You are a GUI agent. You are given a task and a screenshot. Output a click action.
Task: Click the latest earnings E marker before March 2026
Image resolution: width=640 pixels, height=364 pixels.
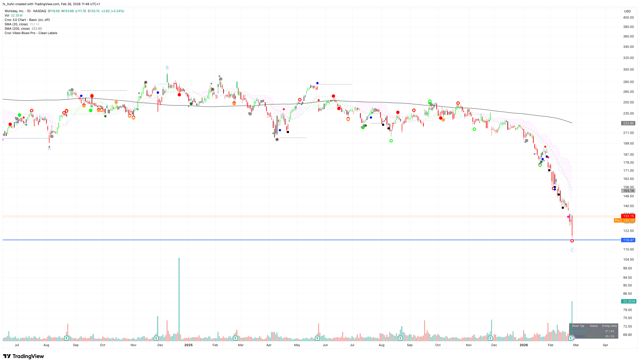click(x=571, y=338)
